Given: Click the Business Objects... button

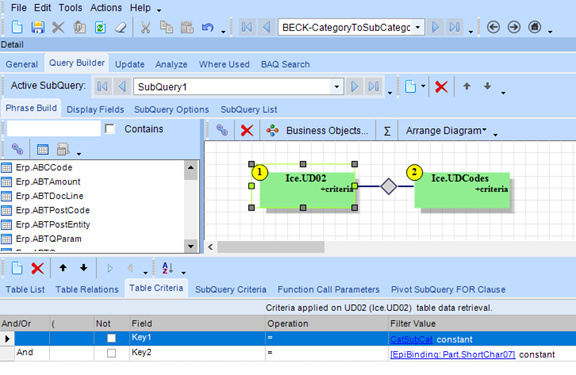Looking at the screenshot, I should point(318,130).
